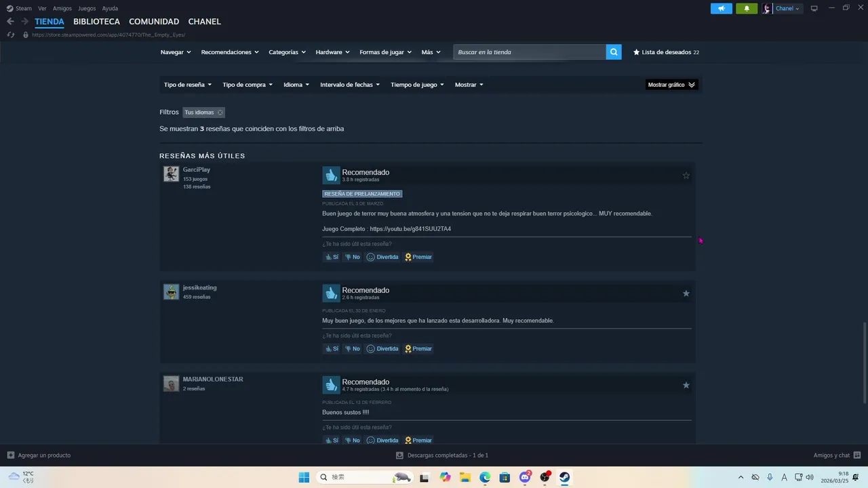Viewport: 868px width, 488px height.
Task: Open the 'Navegar' store menu
Action: pyautogui.click(x=176, y=52)
